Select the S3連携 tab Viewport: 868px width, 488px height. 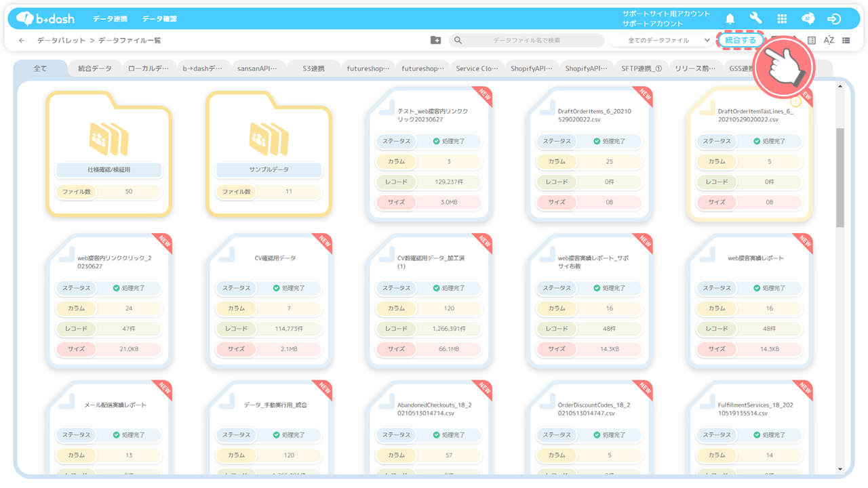coord(313,68)
